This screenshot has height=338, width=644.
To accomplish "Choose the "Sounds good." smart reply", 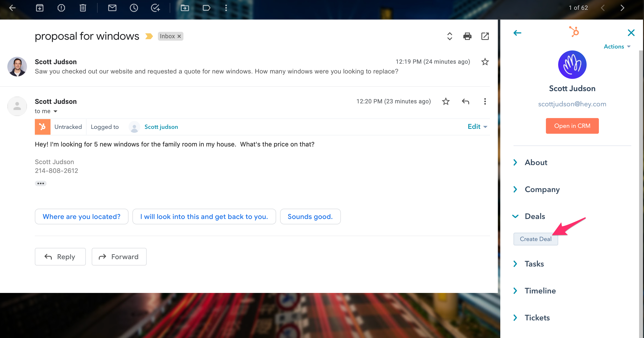I will (x=310, y=217).
